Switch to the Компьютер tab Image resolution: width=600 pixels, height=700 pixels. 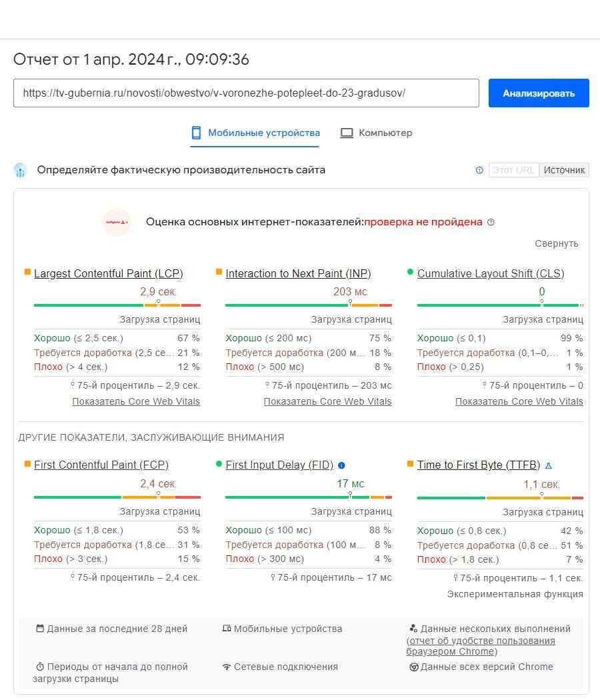[377, 133]
